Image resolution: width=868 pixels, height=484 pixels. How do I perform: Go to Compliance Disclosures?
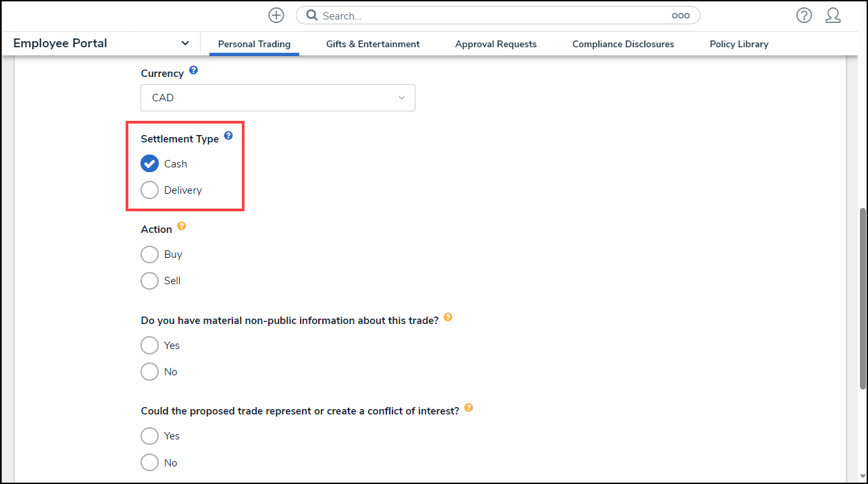[623, 44]
